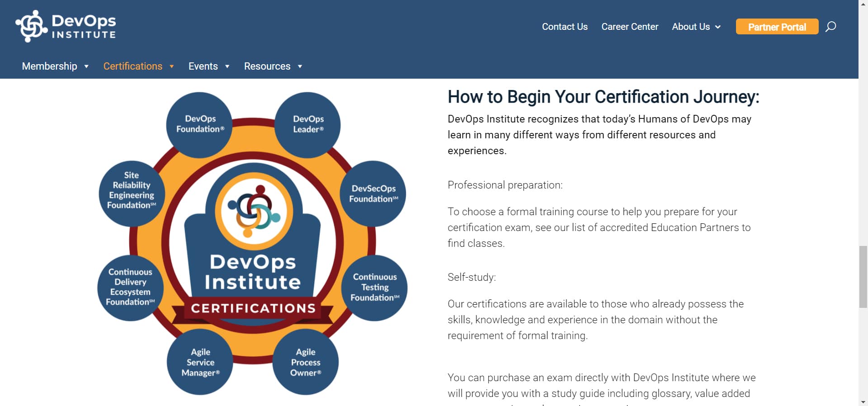Visit the Career Center link
This screenshot has width=868, height=406.
[630, 27]
